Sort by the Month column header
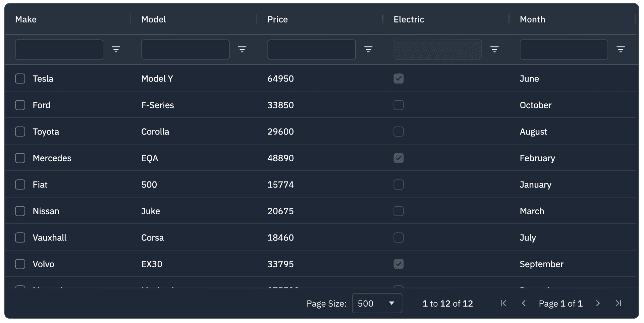This screenshot has height=323, width=644. (532, 19)
